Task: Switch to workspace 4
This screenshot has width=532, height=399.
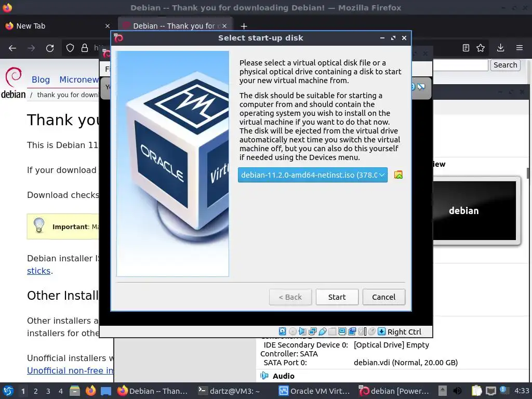Action: tap(61, 391)
